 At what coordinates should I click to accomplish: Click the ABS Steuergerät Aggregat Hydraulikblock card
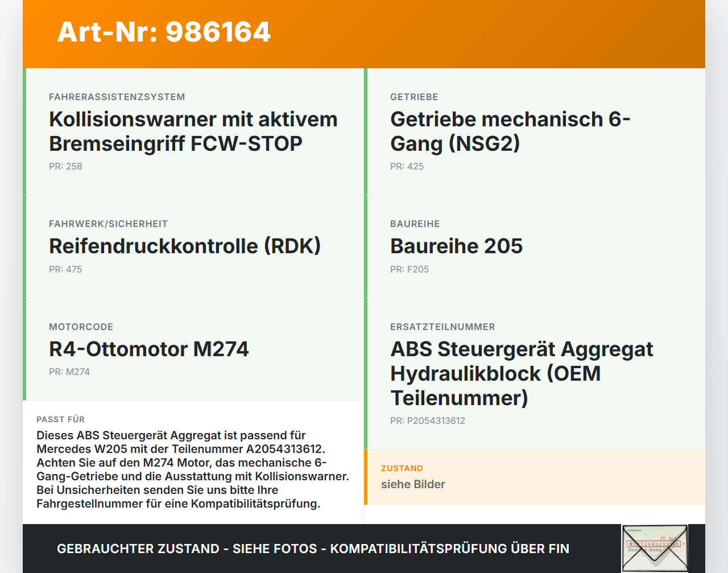522,373
